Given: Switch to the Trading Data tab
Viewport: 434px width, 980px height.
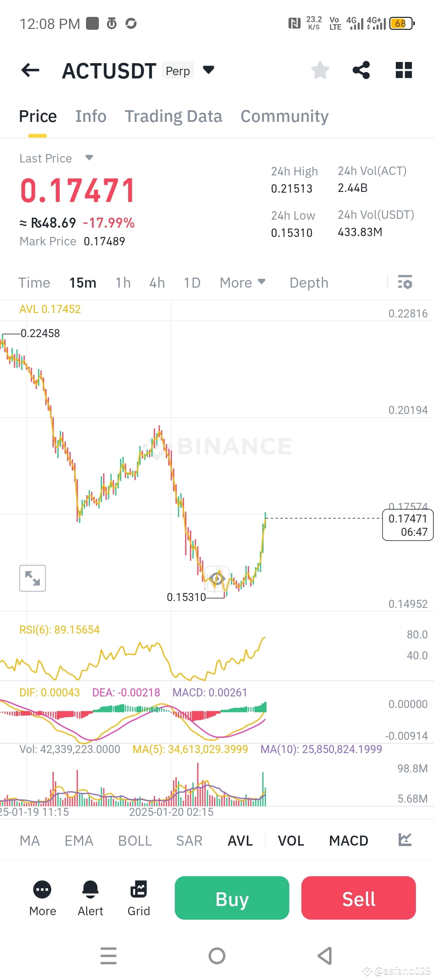Looking at the screenshot, I should 174,116.
